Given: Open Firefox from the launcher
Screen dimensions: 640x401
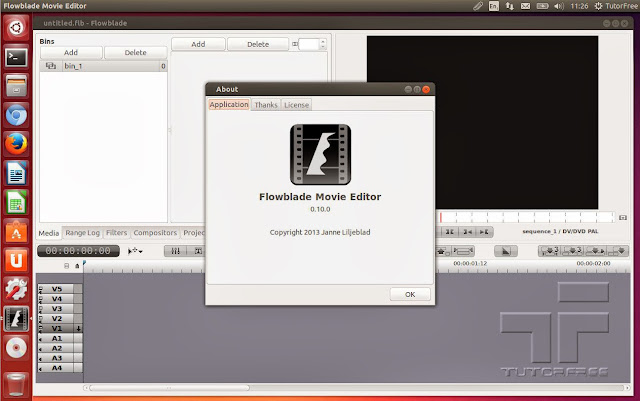Looking at the screenshot, I should [16, 145].
